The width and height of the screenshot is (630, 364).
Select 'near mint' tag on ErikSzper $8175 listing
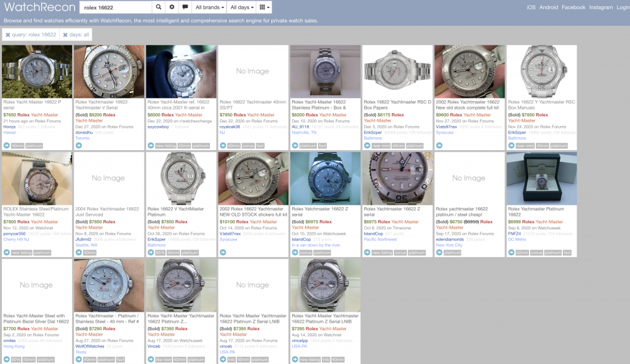tap(381, 146)
